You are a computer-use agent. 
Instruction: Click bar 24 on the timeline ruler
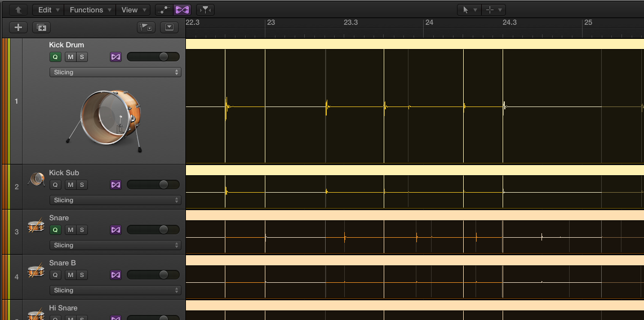click(429, 23)
